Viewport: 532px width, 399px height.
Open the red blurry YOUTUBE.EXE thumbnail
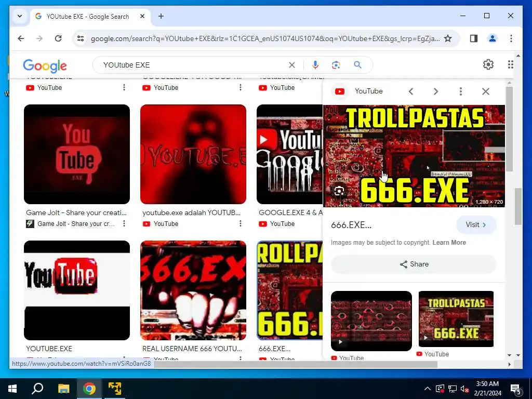[x=193, y=154]
